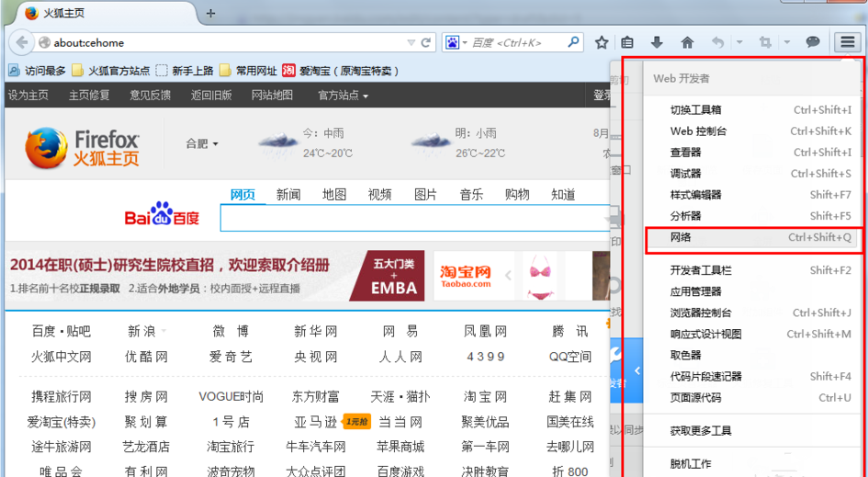Expand the undo button dropdown arrow
This screenshot has height=477, width=868.
(x=739, y=42)
